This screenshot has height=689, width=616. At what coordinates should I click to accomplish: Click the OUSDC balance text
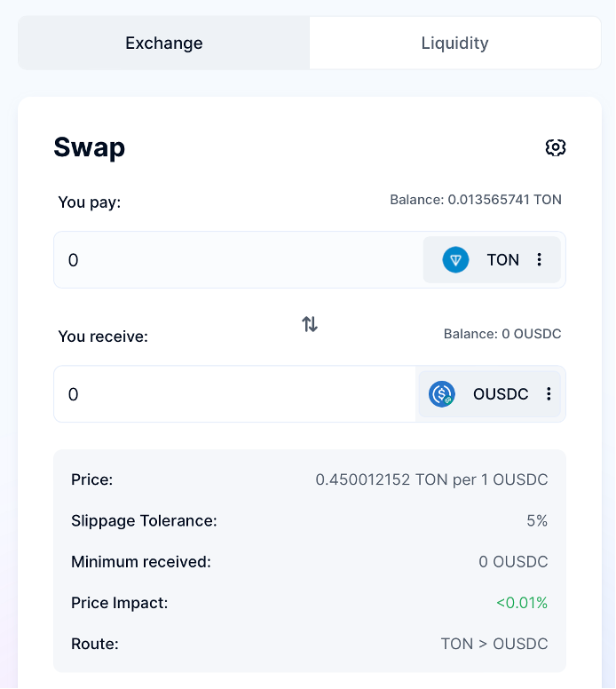[x=502, y=334]
